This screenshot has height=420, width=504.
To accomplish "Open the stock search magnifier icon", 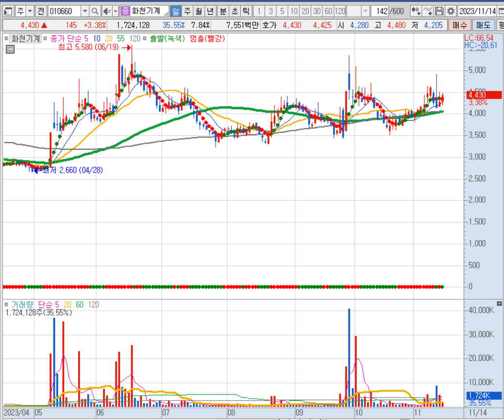I will 95,12.
